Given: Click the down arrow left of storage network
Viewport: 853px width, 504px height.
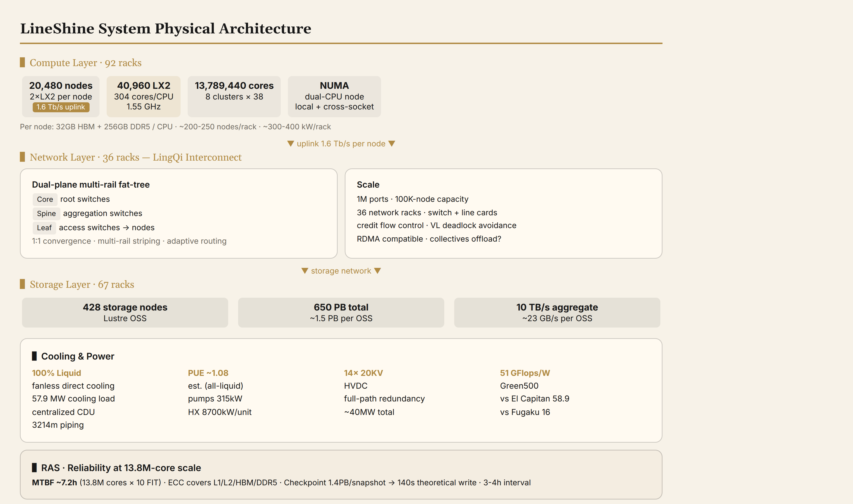Looking at the screenshot, I should (x=305, y=271).
